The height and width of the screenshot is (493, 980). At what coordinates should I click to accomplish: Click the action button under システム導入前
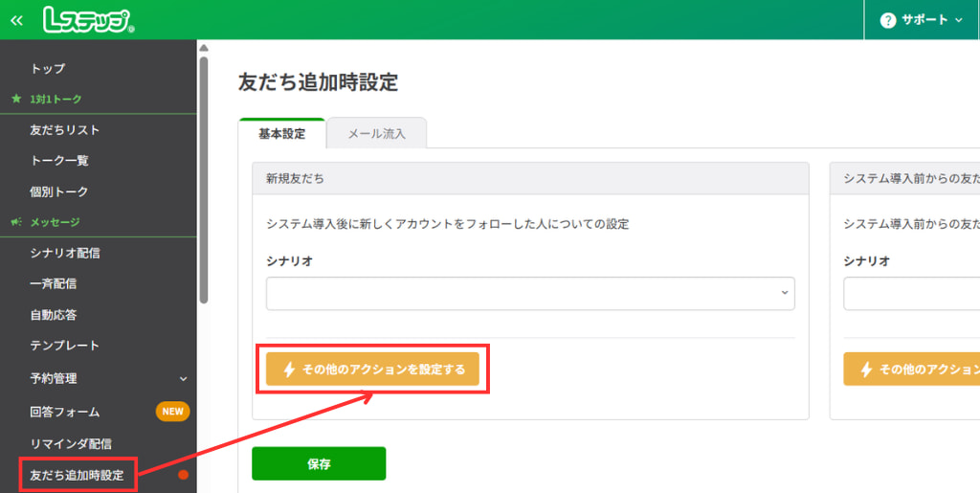pos(912,370)
